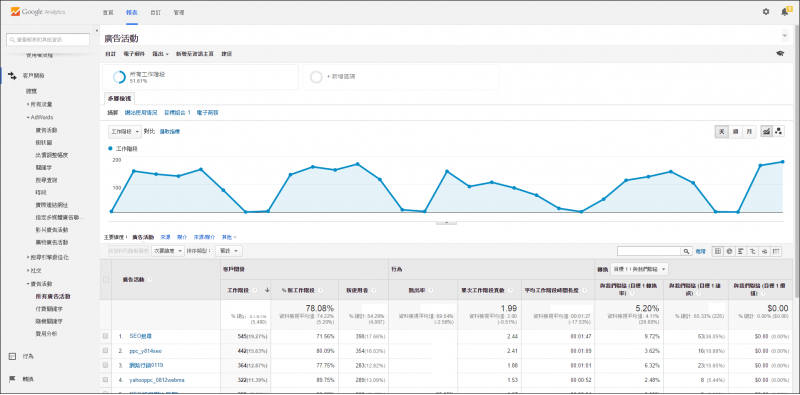Open the 次要維度 secondary dimension dropdown
This screenshot has height=395, width=800.
(x=168, y=251)
